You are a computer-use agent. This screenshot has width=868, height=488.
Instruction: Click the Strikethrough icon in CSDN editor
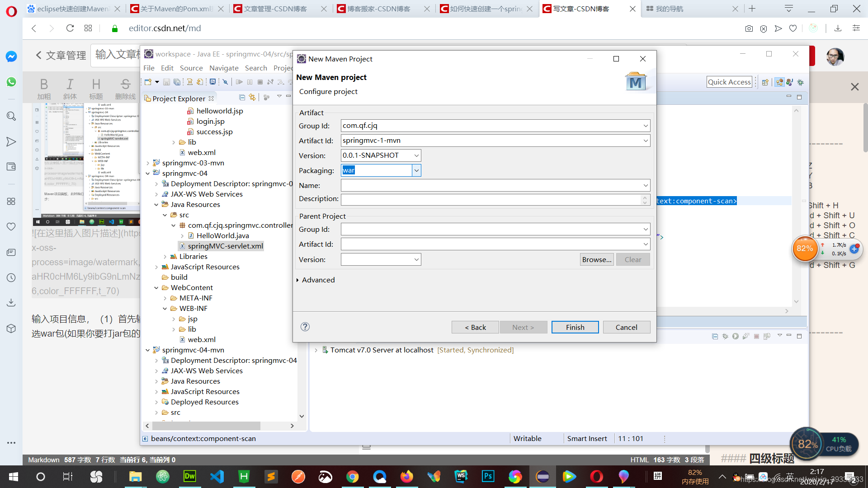pyautogui.click(x=125, y=89)
